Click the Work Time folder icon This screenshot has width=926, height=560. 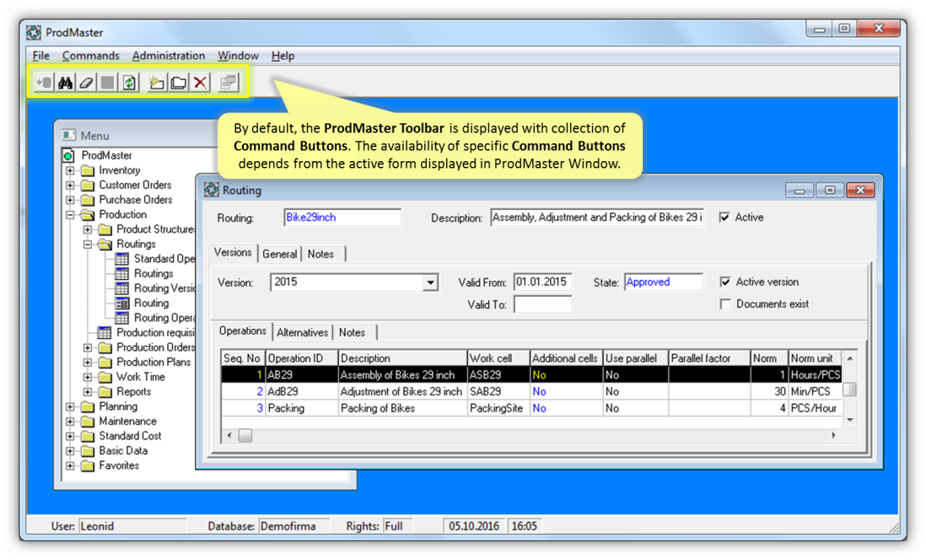click(x=105, y=377)
